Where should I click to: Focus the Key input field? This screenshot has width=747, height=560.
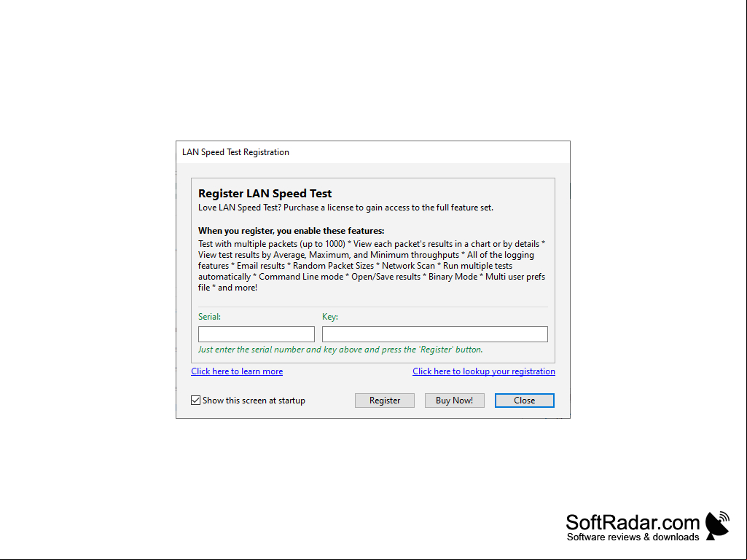[x=435, y=334]
